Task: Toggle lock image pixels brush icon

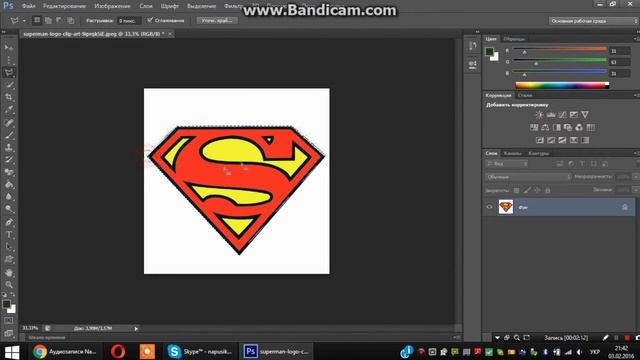Action: pos(527,190)
